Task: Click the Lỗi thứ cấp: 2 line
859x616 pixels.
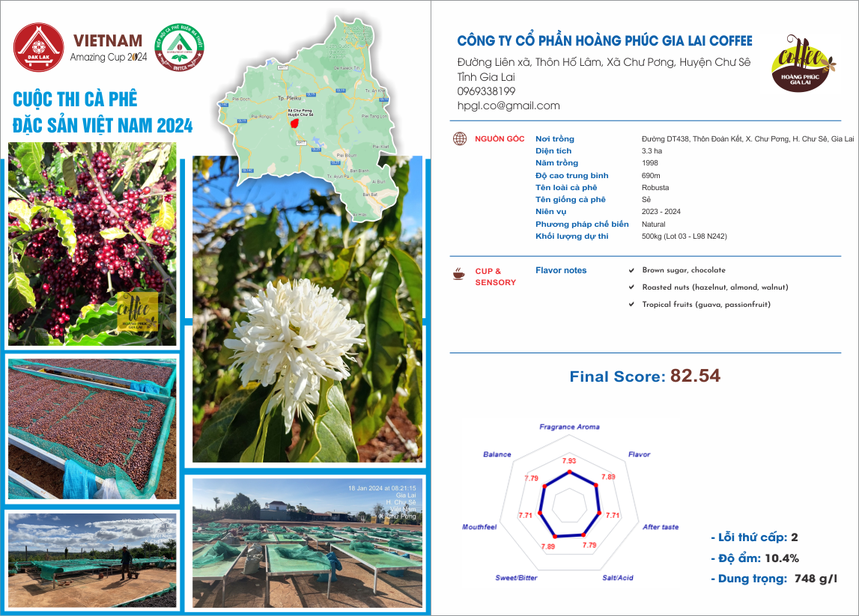Action: click(754, 537)
